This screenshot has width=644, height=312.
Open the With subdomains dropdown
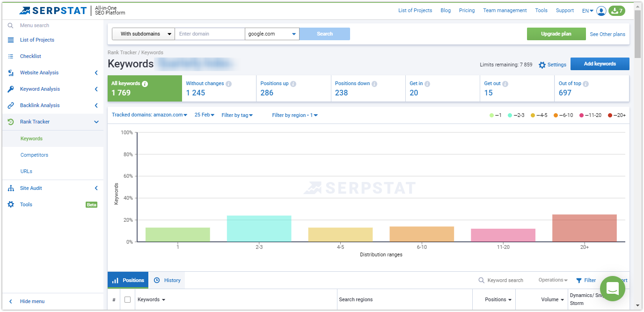point(143,34)
